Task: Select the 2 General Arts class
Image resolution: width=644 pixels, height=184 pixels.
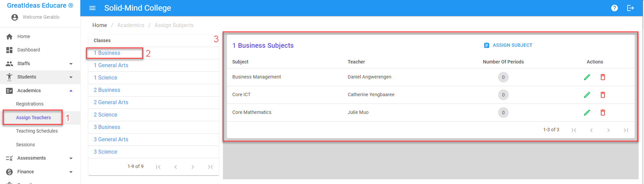Action: point(111,102)
